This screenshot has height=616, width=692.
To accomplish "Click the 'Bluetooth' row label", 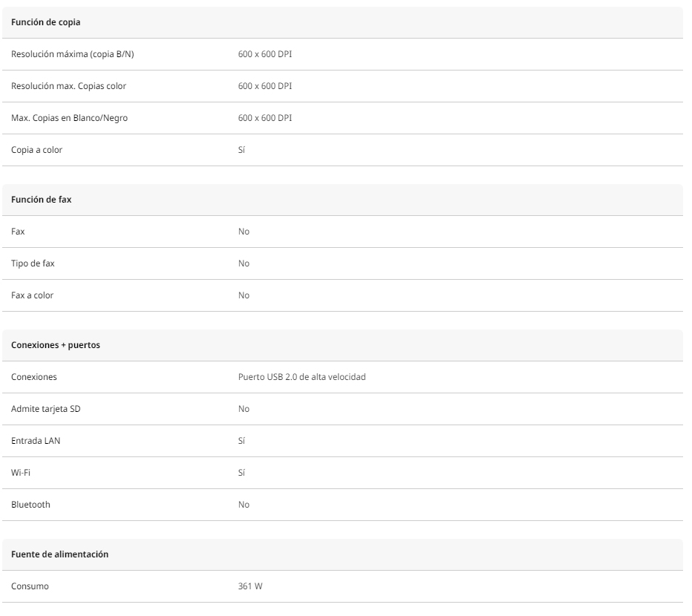I will [x=30, y=505].
